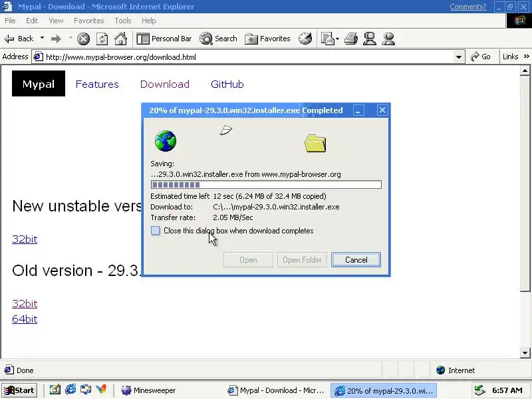Click the 64bit download link
Viewport: 532px width, 399px height.
click(25, 319)
